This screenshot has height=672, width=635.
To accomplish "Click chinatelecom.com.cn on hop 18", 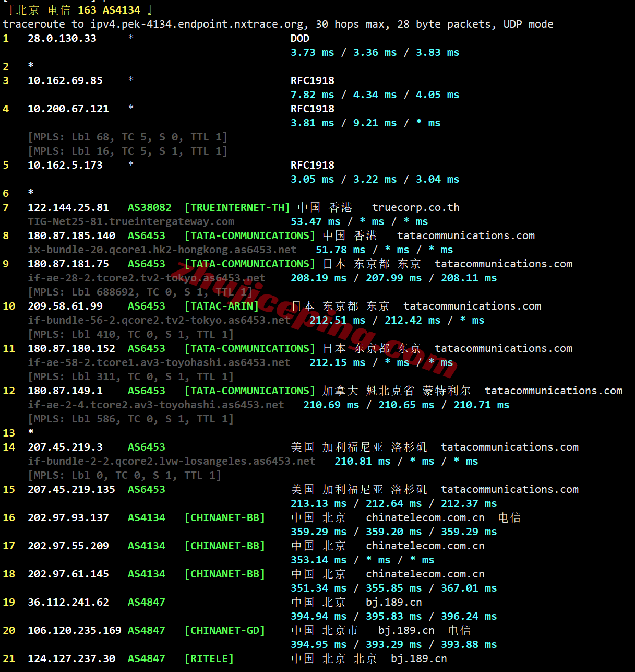I will 425,574.
